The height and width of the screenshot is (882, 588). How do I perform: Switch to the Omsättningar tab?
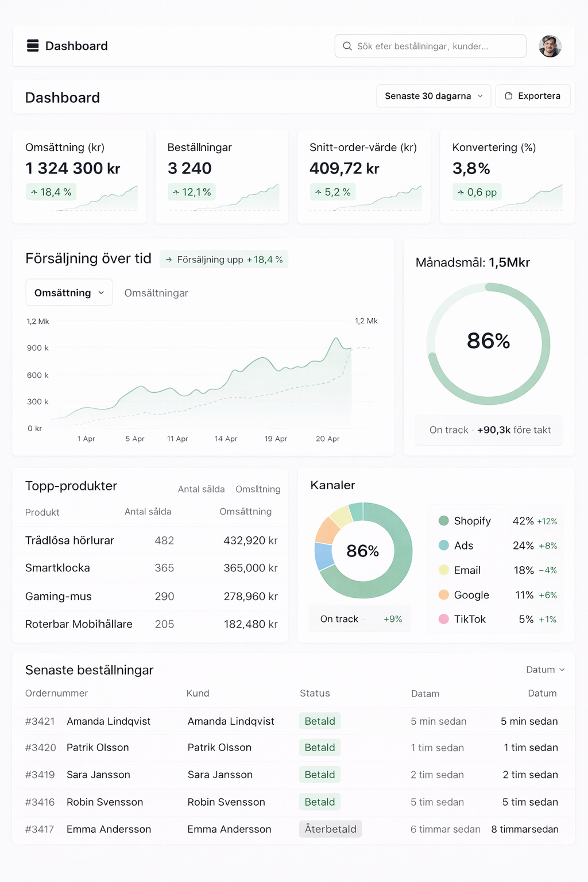(156, 293)
